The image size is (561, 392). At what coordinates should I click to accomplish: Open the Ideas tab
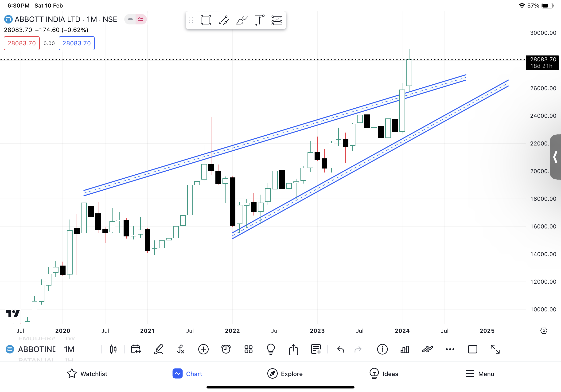(x=384, y=374)
